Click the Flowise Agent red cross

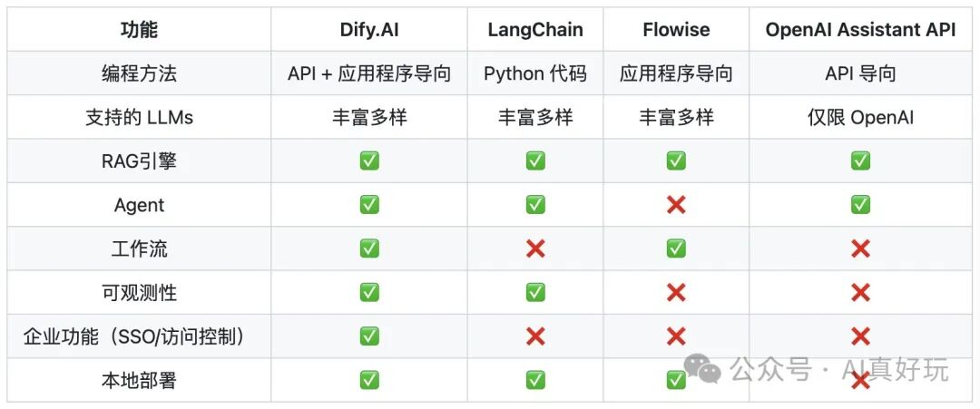coord(676,205)
